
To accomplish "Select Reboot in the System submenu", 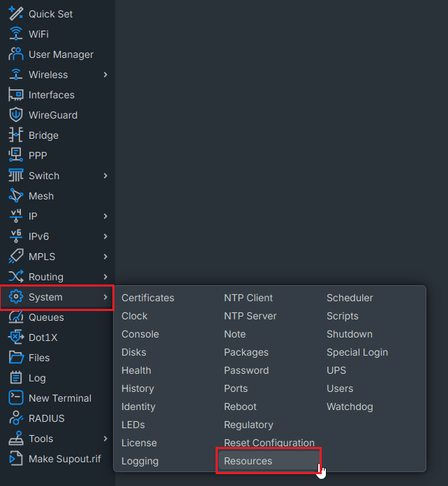I will [x=240, y=407].
